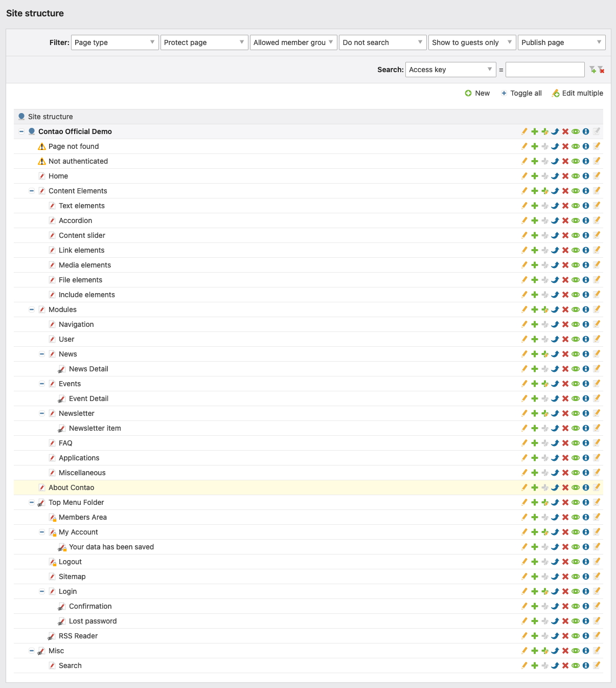This screenshot has width=616, height=688.
Task: Hide the Include elements page via eye
Action: (x=576, y=295)
